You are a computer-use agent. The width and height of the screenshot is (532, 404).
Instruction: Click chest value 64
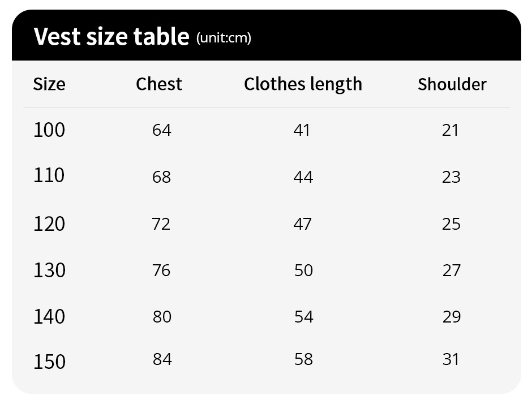[162, 130]
